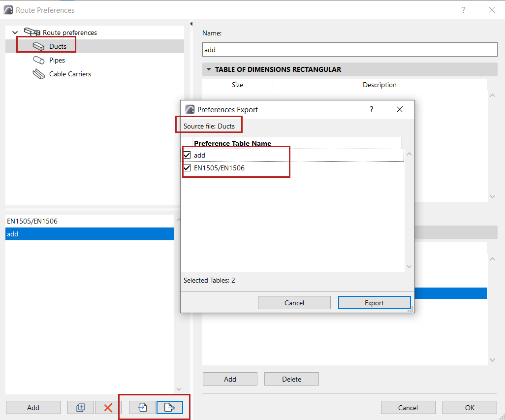The image size is (505, 420).
Task: Click the red X delete icon
Action: (108, 408)
